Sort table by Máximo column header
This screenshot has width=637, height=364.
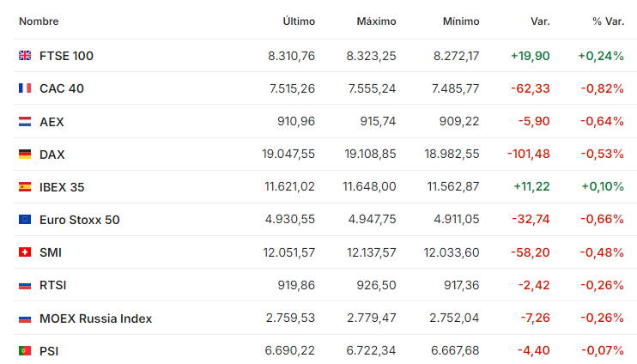coord(376,21)
